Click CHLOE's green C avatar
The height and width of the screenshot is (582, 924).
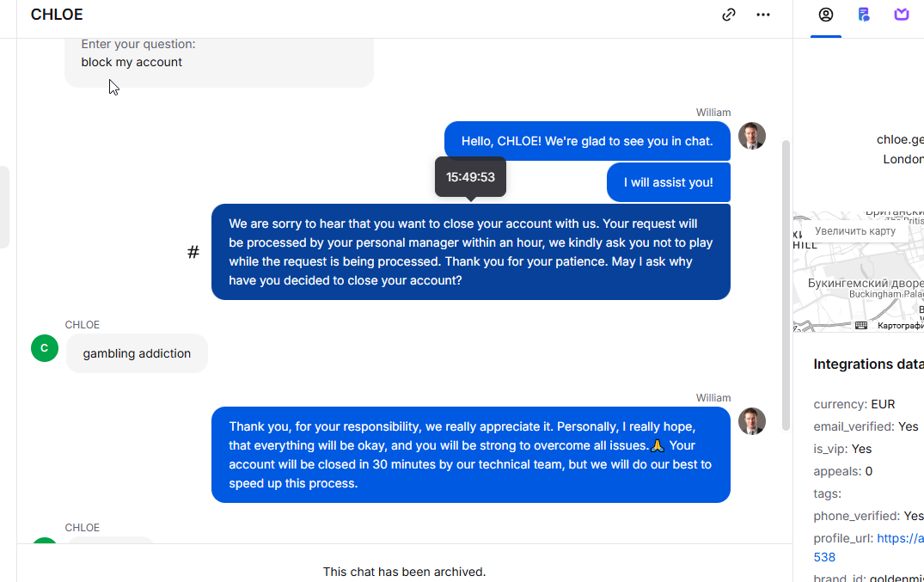[45, 348]
